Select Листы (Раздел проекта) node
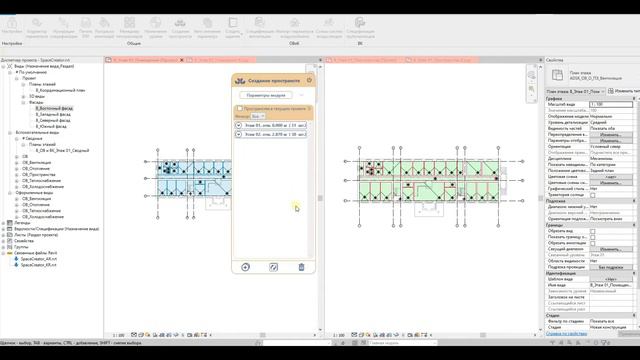Image resolution: width=640 pixels, height=360 pixels. (36, 235)
